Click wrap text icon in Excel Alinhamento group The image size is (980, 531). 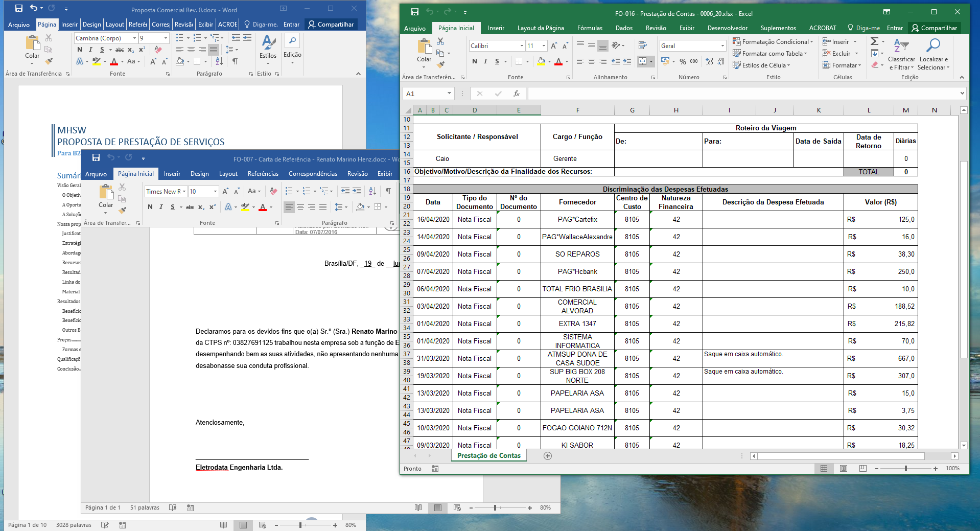point(643,46)
